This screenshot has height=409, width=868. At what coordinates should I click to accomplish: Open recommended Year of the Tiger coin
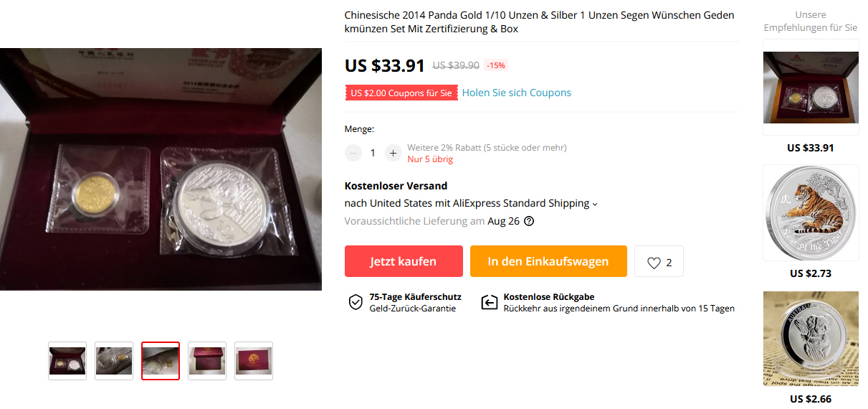(x=811, y=213)
